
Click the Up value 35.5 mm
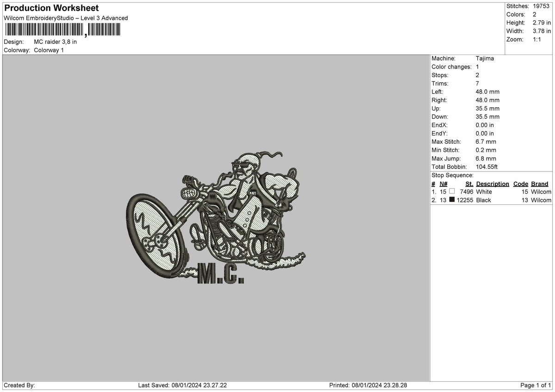point(487,108)
